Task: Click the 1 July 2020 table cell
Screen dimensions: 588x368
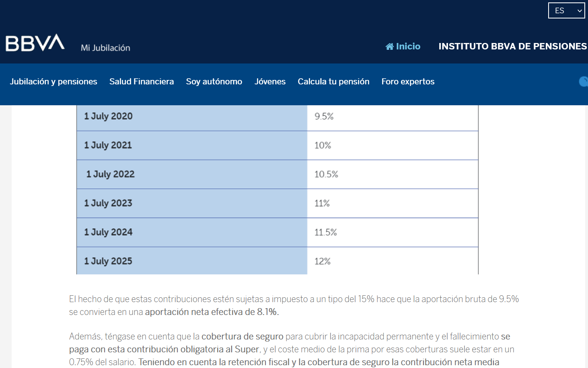Action: tap(192, 117)
